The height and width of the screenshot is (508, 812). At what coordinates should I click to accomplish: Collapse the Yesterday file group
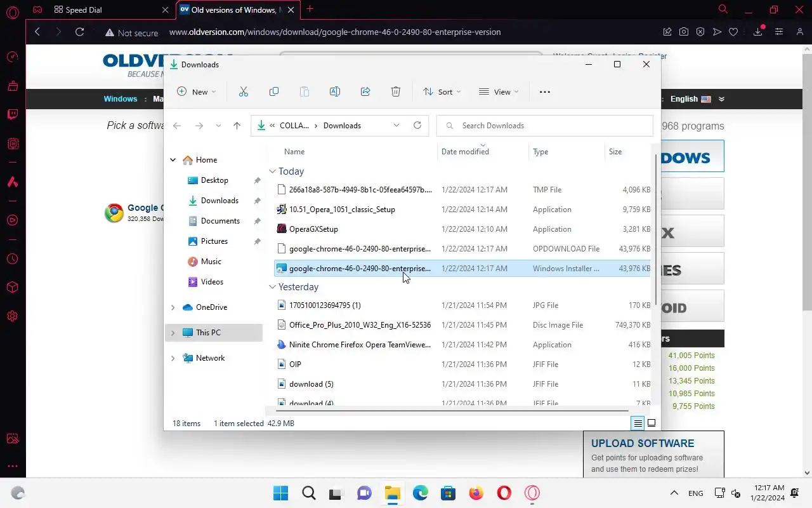pos(272,287)
